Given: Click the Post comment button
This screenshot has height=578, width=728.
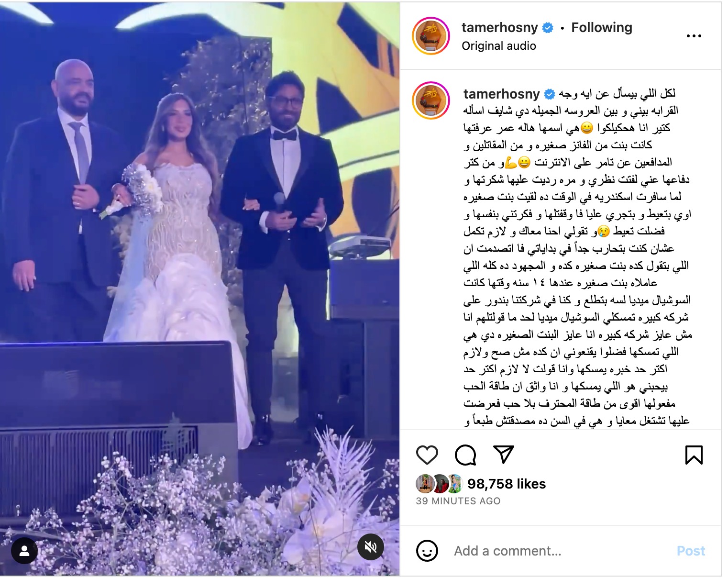Looking at the screenshot, I should [x=691, y=551].
